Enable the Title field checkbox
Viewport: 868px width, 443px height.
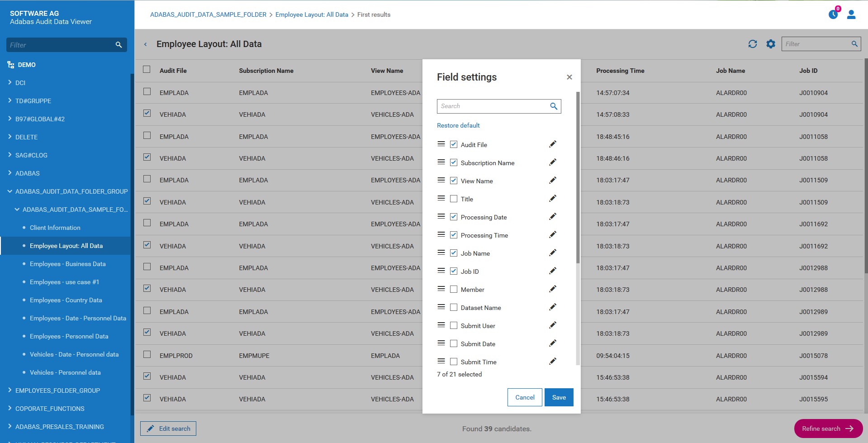click(454, 199)
